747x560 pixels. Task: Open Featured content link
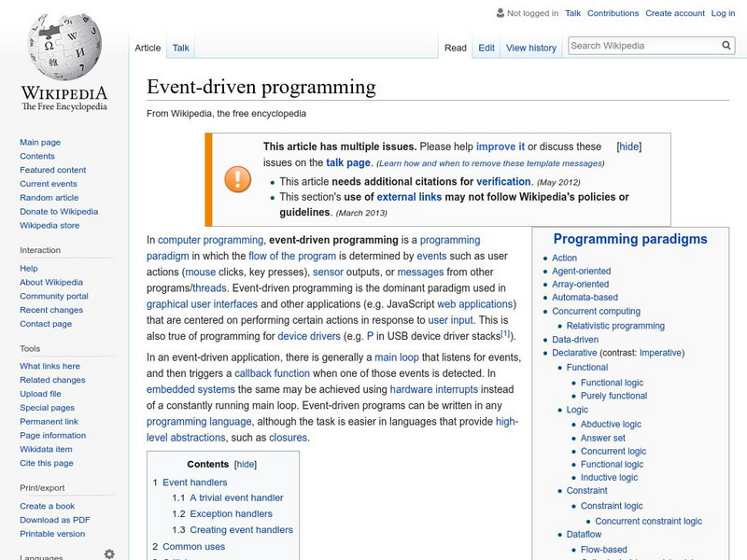[53, 170]
